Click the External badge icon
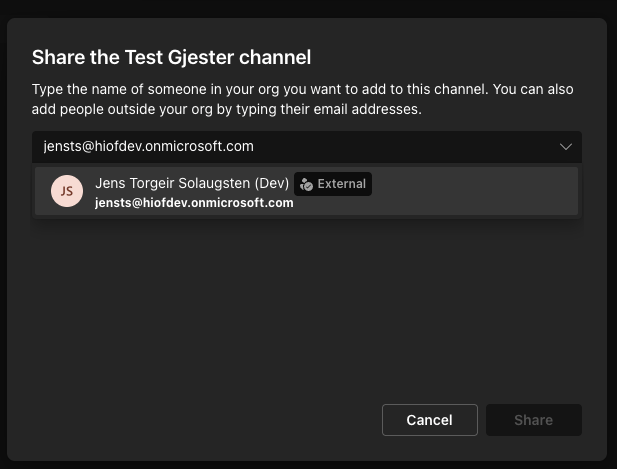617x469 pixels. 306,184
